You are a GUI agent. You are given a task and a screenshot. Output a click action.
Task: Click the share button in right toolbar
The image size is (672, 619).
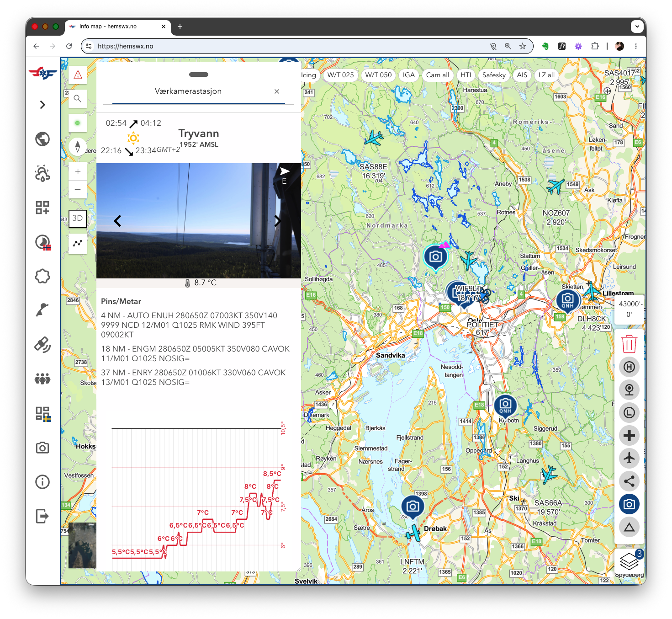click(629, 481)
